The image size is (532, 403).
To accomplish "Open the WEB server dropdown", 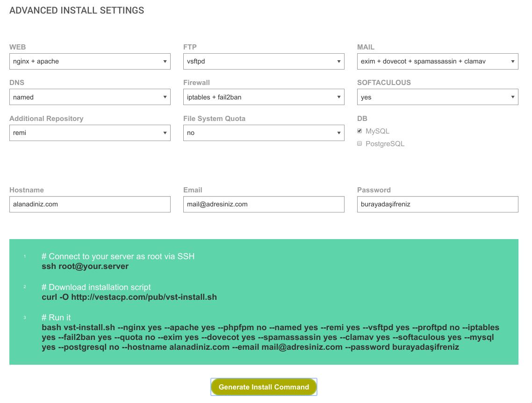I will click(90, 61).
